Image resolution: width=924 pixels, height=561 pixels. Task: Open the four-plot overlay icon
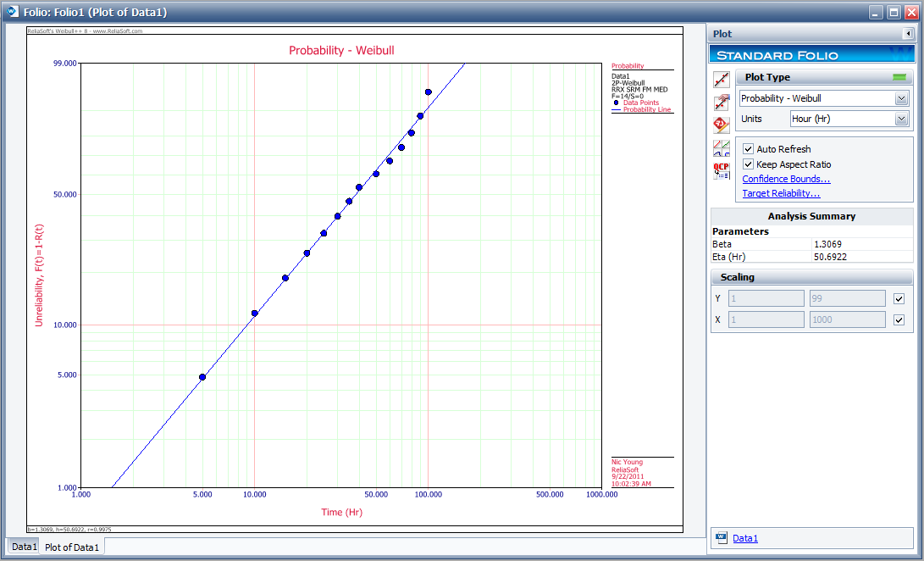point(722,148)
